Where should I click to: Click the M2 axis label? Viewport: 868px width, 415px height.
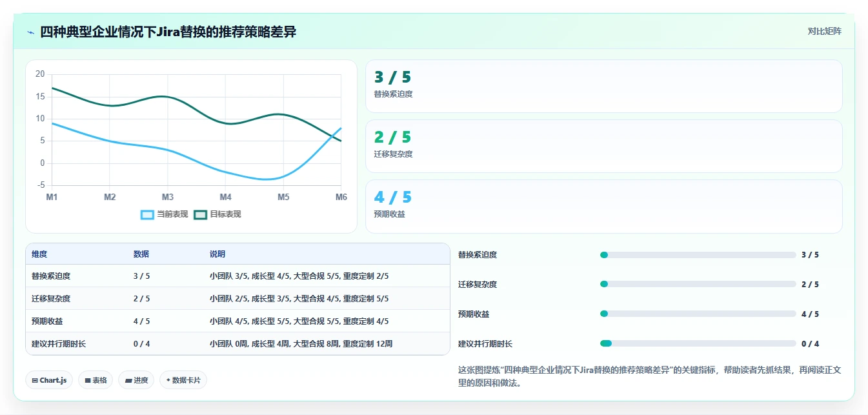click(x=110, y=197)
